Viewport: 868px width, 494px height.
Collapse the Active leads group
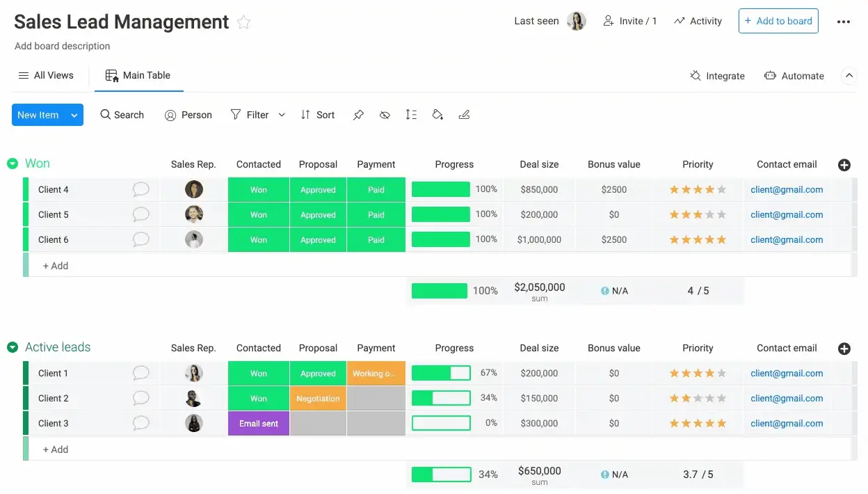(13, 347)
